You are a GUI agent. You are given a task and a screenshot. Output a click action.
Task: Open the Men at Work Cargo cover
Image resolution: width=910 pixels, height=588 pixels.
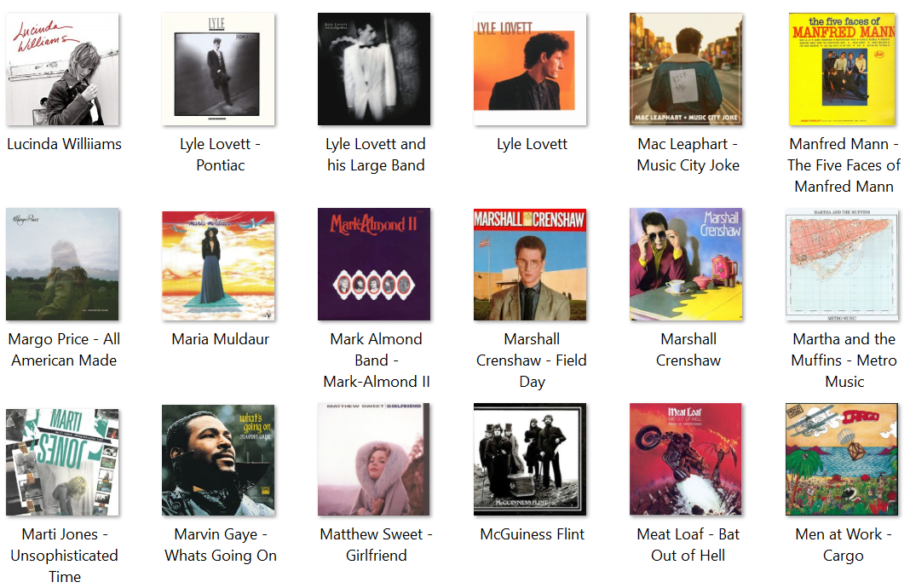point(842,459)
